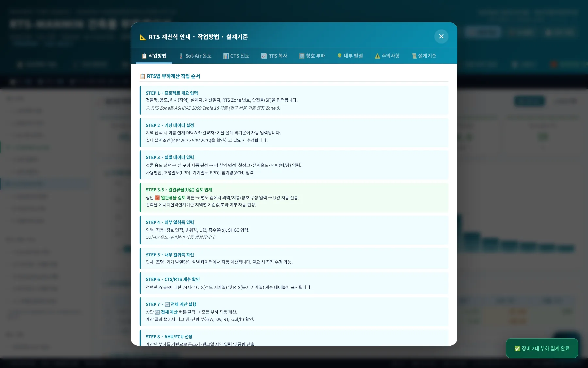Click the graph icon on RTS 복사 tab
588x368 pixels.
point(264,56)
